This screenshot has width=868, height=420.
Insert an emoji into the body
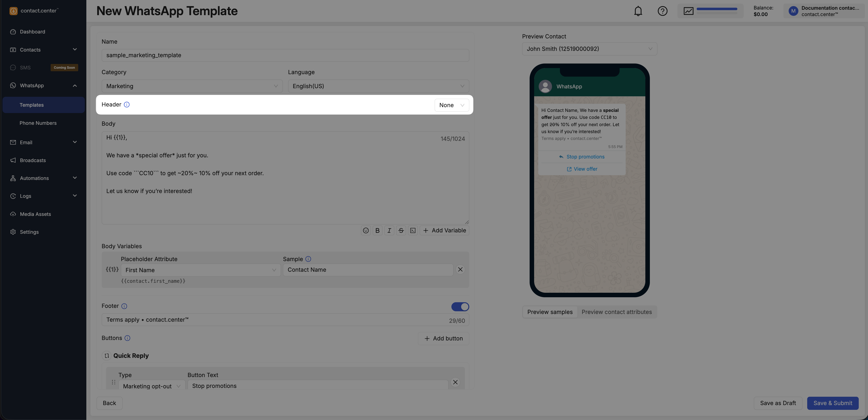(x=366, y=231)
